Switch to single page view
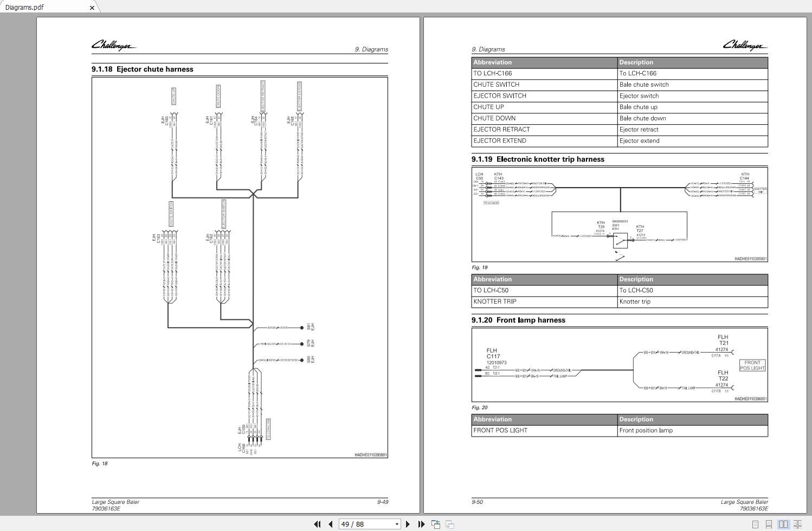 coord(755,524)
